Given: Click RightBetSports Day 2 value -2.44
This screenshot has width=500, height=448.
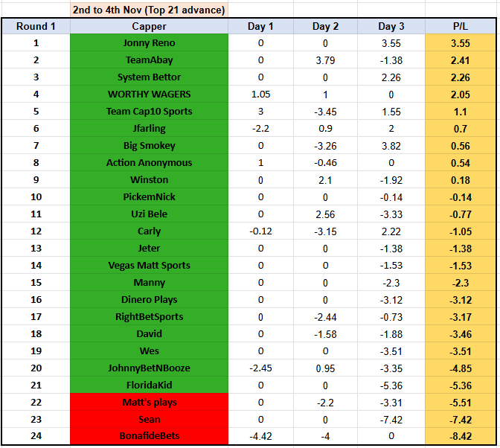Looking at the screenshot, I should (325, 317).
